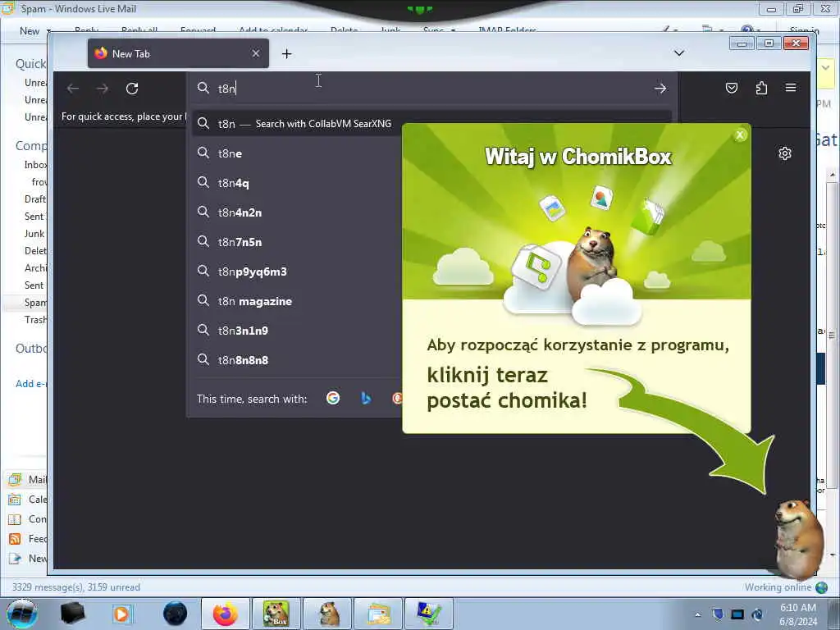840x630 pixels.
Task: Close the New Tab tab
Action: pyautogui.click(x=256, y=53)
